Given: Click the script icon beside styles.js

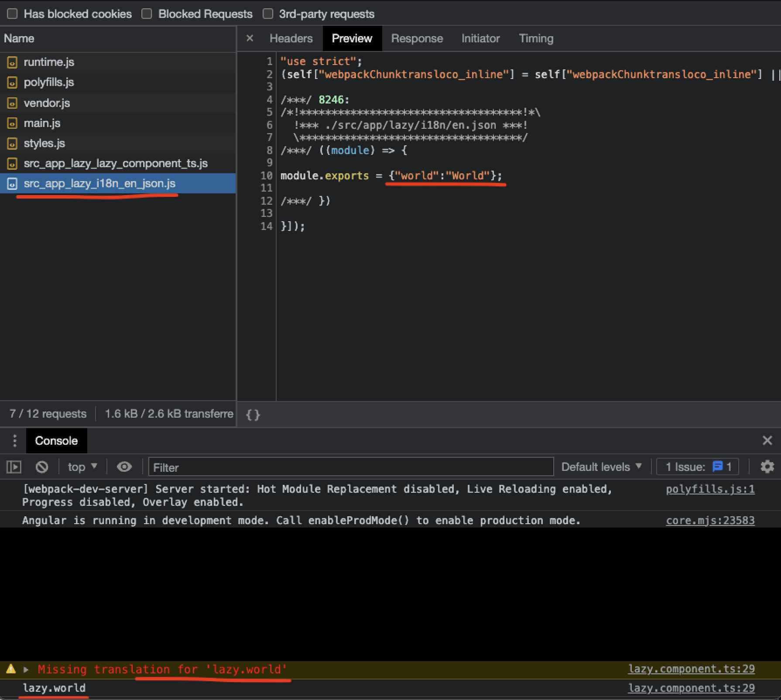Looking at the screenshot, I should coord(12,143).
